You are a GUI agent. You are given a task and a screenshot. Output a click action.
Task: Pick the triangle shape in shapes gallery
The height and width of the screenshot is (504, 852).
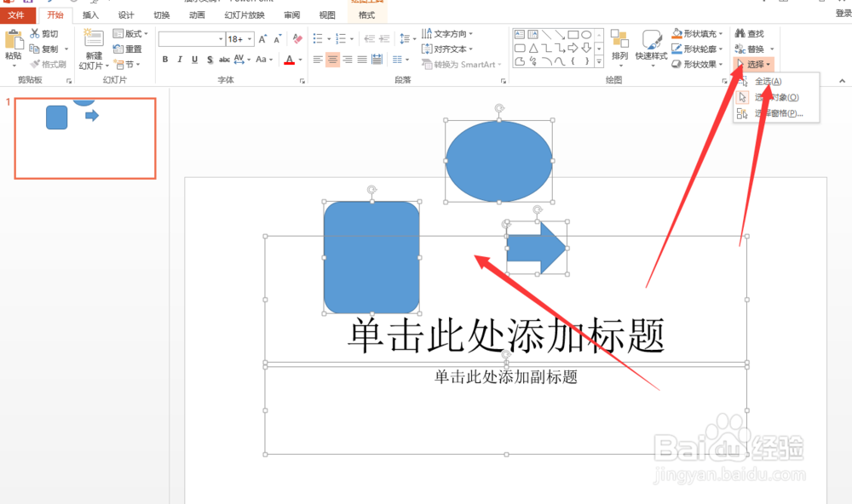coord(533,49)
